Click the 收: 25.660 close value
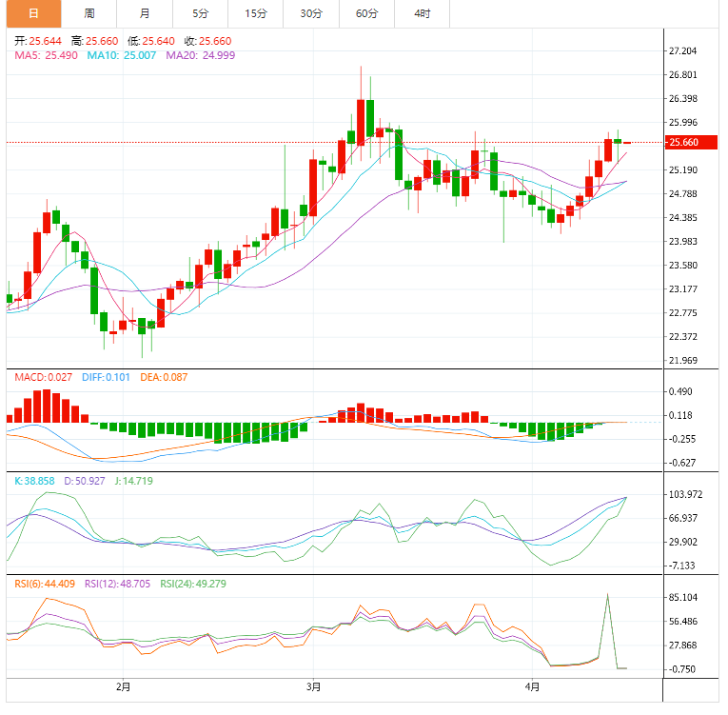Image resolution: width=728 pixels, height=715 pixels. click(208, 41)
